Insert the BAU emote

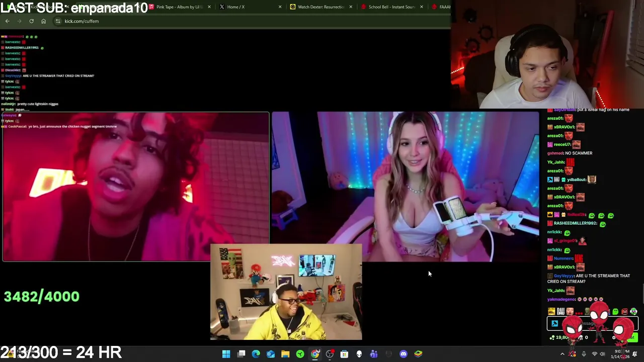pyautogui.click(x=560, y=312)
